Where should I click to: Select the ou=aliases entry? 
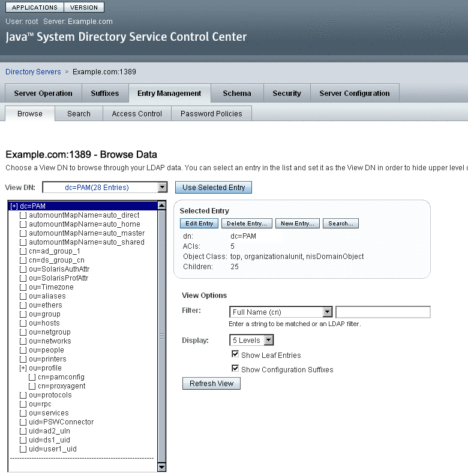[47, 296]
